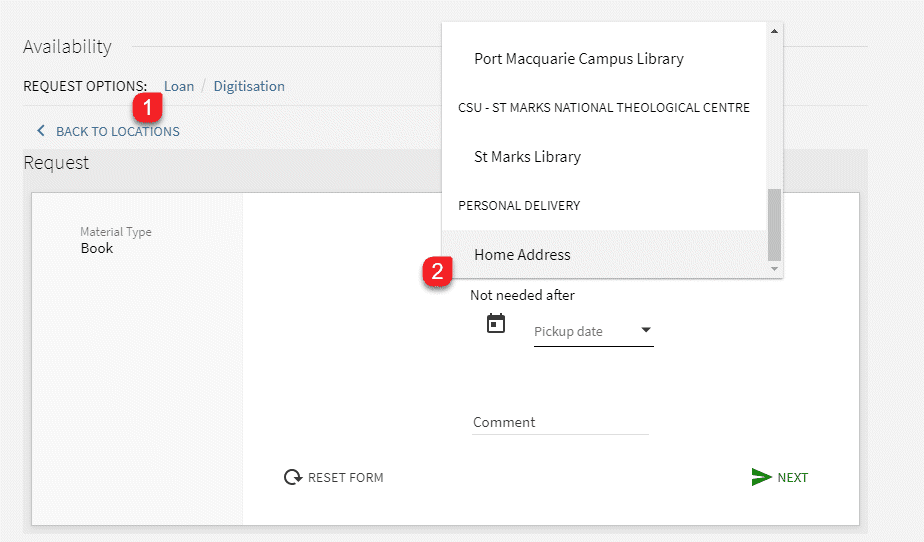Viewport: 924px width, 542px height.
Task: Open the calendar date picker icon
Action: 496,323
